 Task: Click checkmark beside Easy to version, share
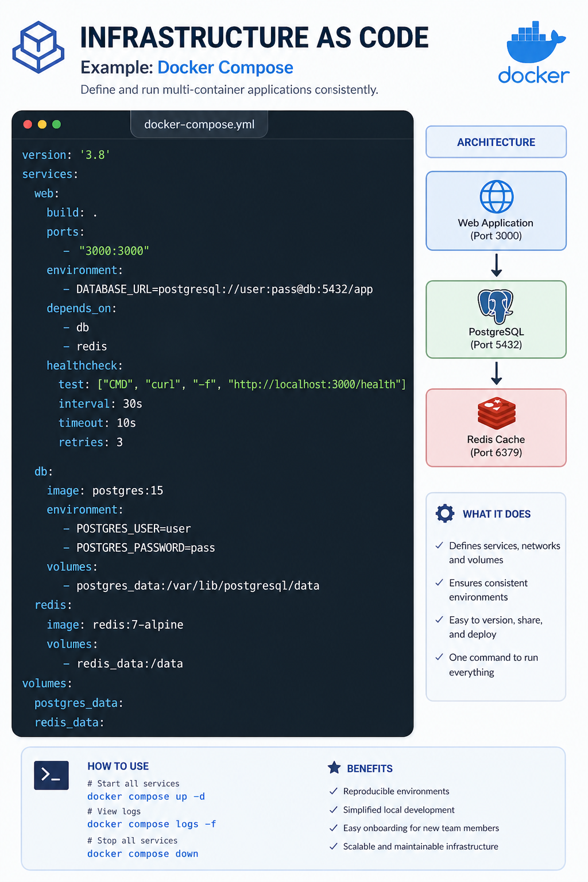439,620
